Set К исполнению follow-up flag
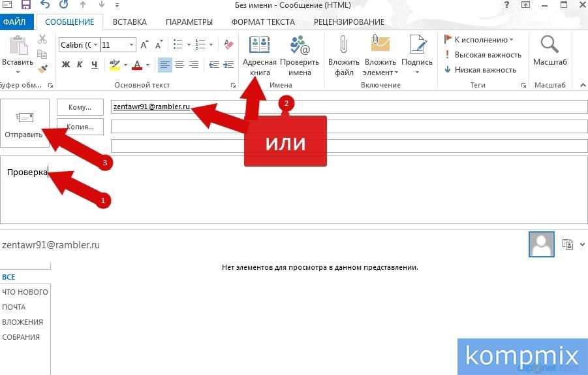Screen dimensions: 588x375 tap(478, 39)
